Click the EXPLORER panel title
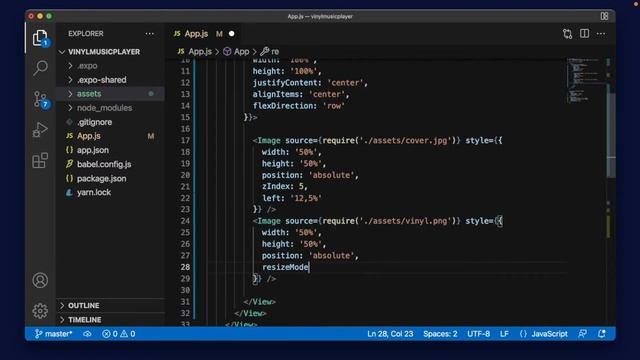Image resolution: width=640 pixels, height=360 pixels. [86, 34]
